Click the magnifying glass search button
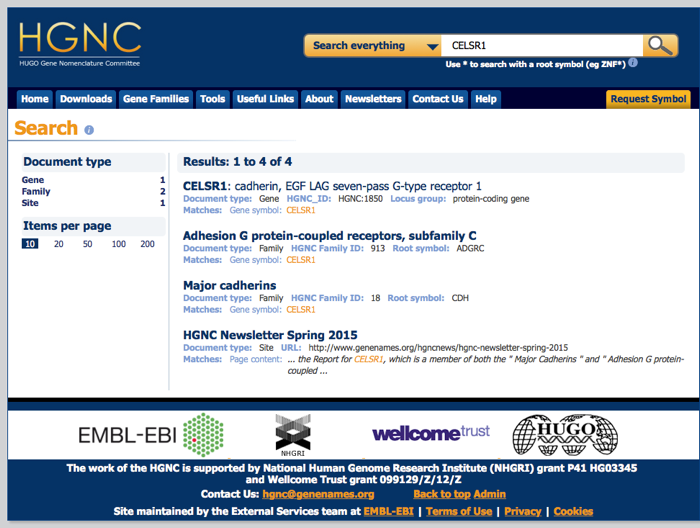Viewport: 700px width, 528px height. pyautogui.click(x=660, y=45)
